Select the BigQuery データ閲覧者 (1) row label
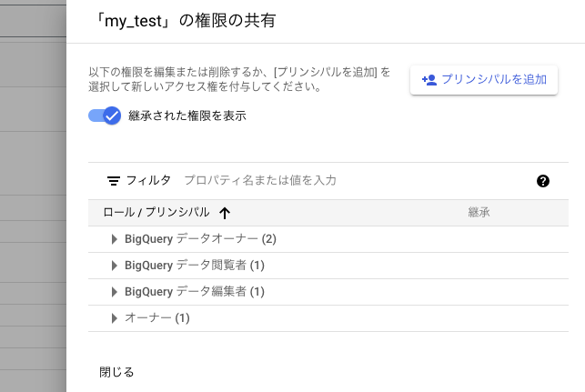This screenshot has height=392, width=585. (195, 266)
